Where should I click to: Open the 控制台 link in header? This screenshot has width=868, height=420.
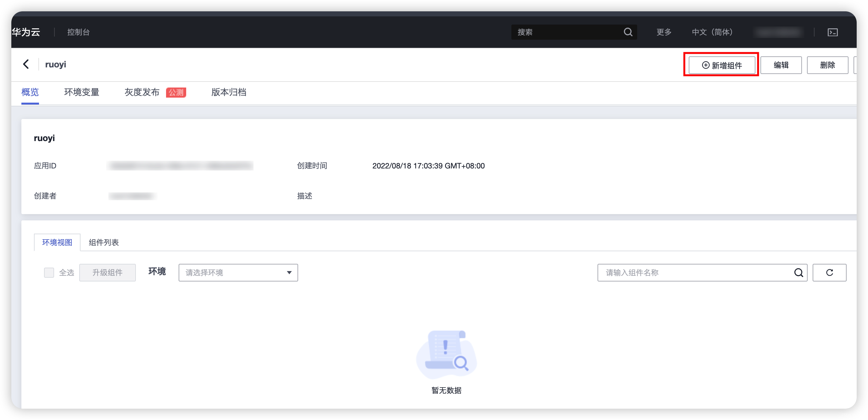tap(78, 32)
